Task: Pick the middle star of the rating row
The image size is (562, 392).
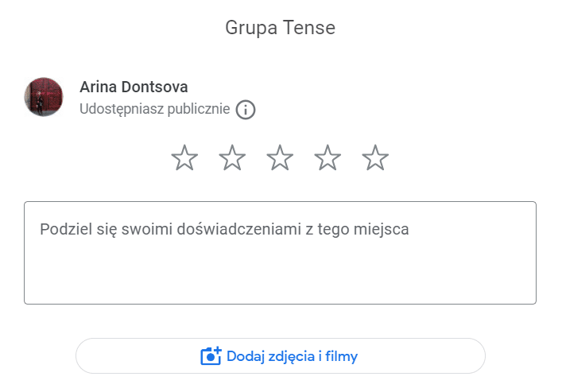Action: point(280,157)
